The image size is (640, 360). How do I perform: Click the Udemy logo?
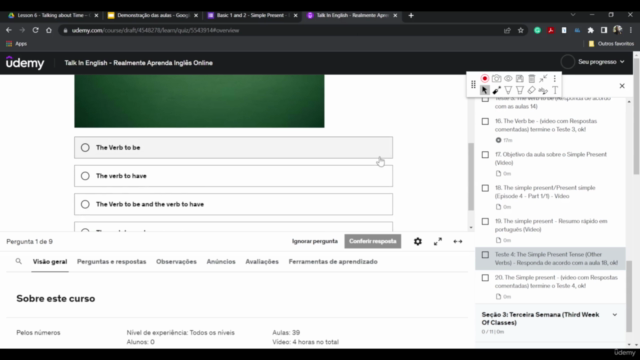(x=25, y=63)
